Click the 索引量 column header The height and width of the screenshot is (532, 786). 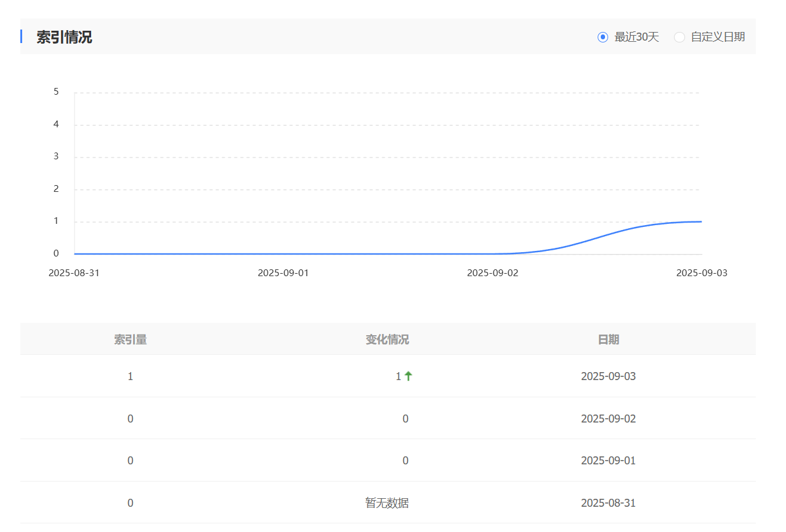coord(130,339)
